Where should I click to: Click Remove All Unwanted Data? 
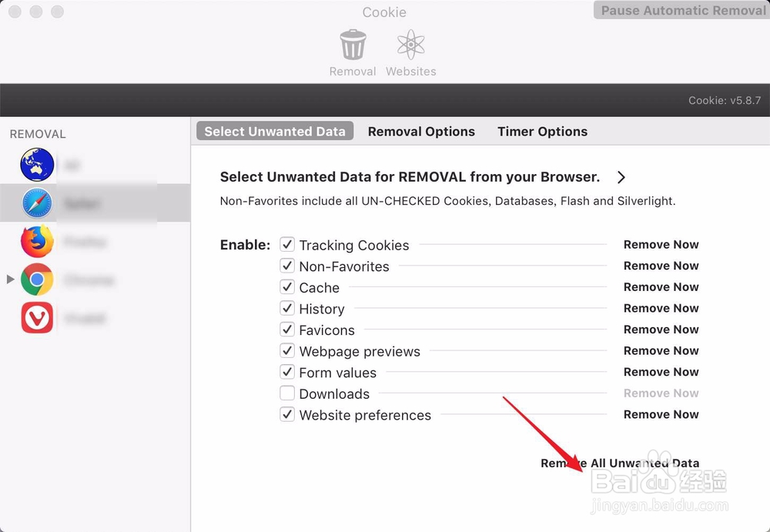pos(620,463)
